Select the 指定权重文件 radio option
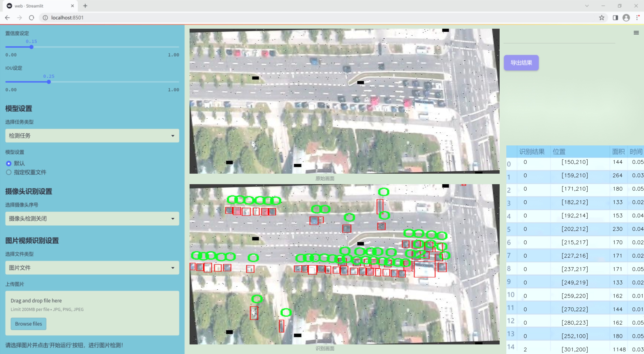The image size is (644, 354). click(x=9, y=172)
